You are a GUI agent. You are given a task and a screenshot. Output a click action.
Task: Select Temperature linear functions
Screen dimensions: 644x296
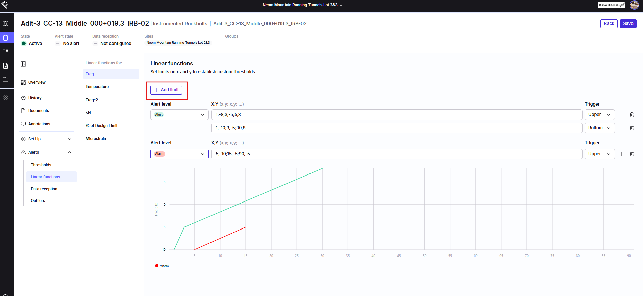[x=97, y=87]
